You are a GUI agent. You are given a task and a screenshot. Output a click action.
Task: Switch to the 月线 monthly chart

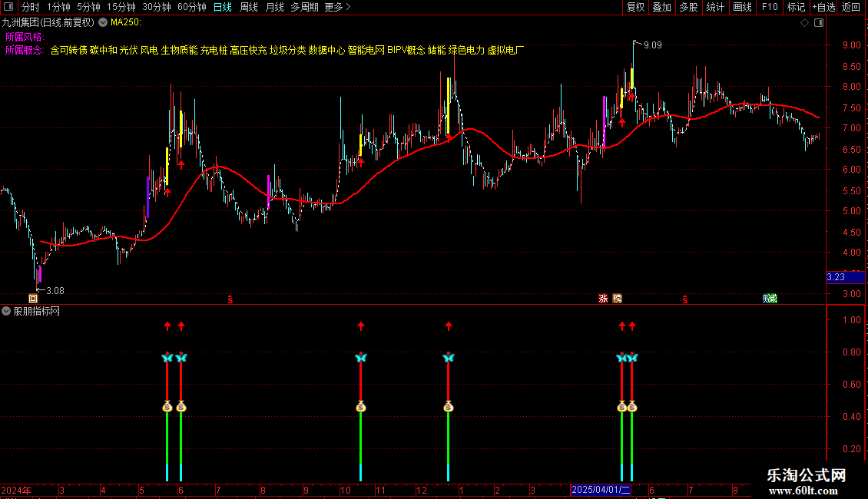click(274, 7)
